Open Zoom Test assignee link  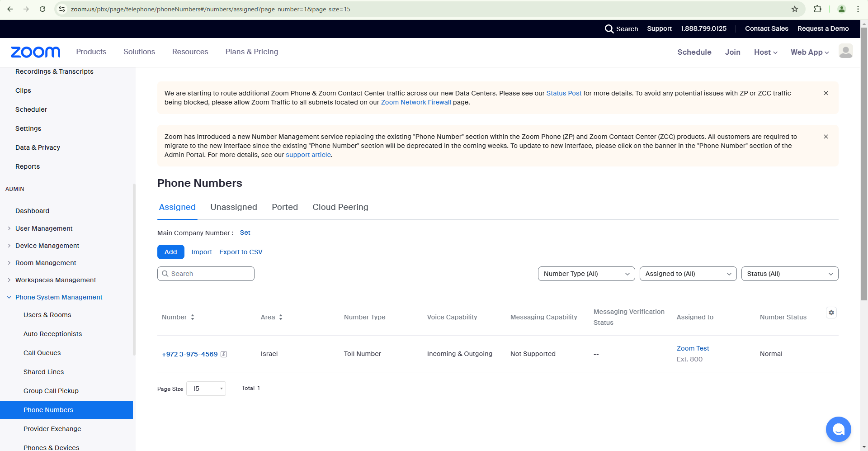[693, 348]
